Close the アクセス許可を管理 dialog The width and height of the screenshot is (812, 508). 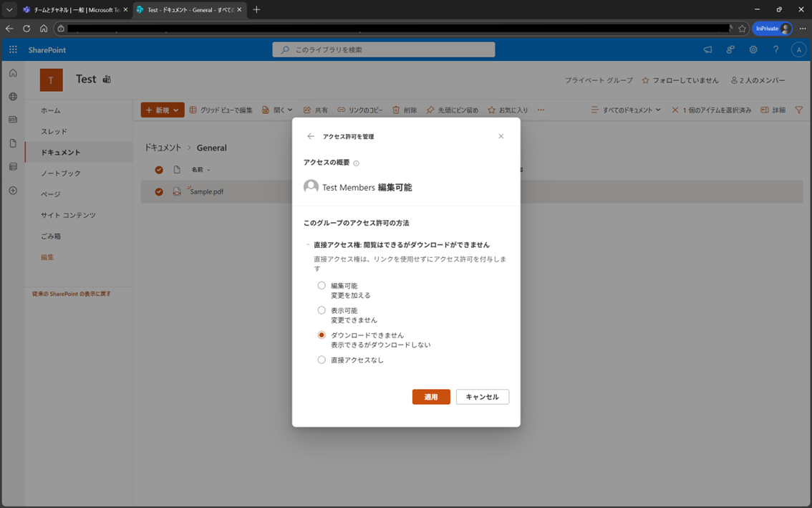pyautogui.click(x=501, y=136)
